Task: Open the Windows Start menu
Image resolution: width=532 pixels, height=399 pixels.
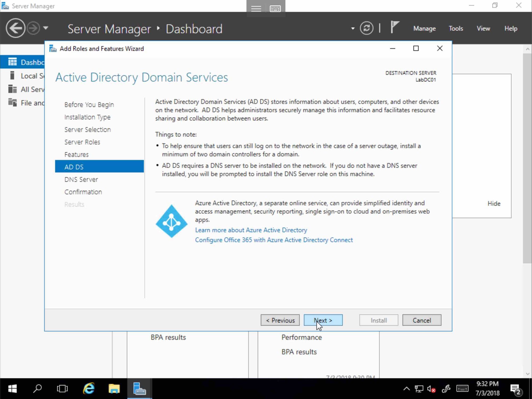Action: pos(12,389)
